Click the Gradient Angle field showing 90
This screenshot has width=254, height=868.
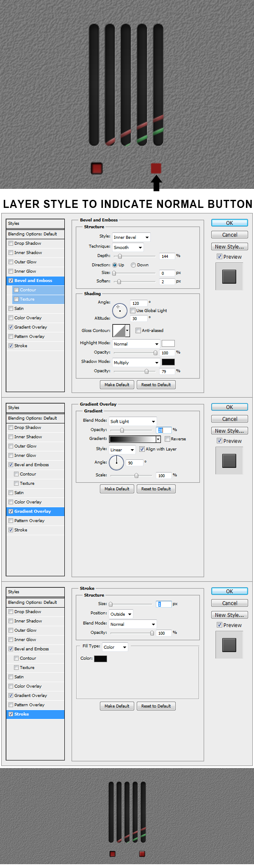pos(135,463)
